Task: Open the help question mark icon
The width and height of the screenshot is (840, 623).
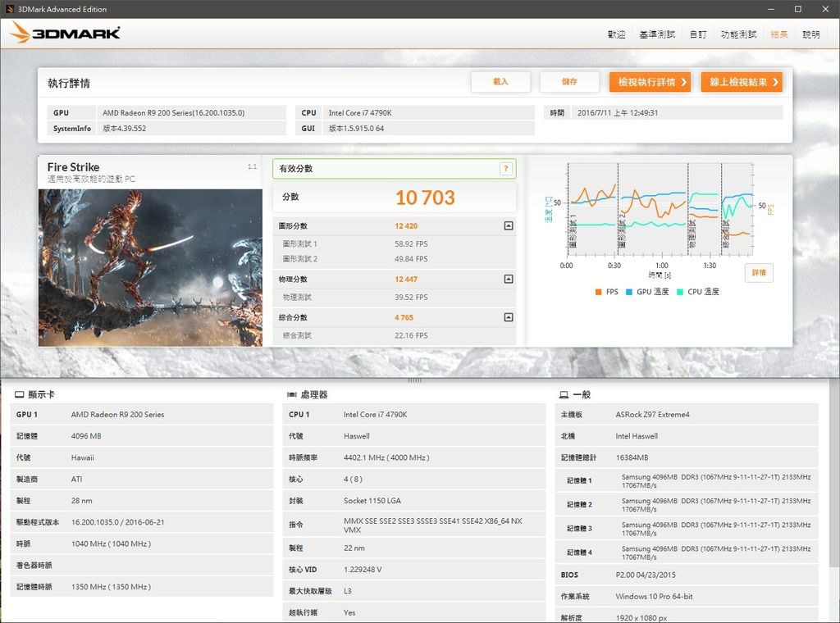Action: point(505,169)
